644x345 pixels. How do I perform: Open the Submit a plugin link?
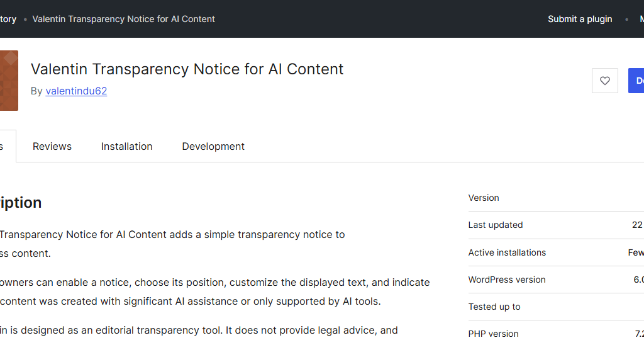point(580,19)
